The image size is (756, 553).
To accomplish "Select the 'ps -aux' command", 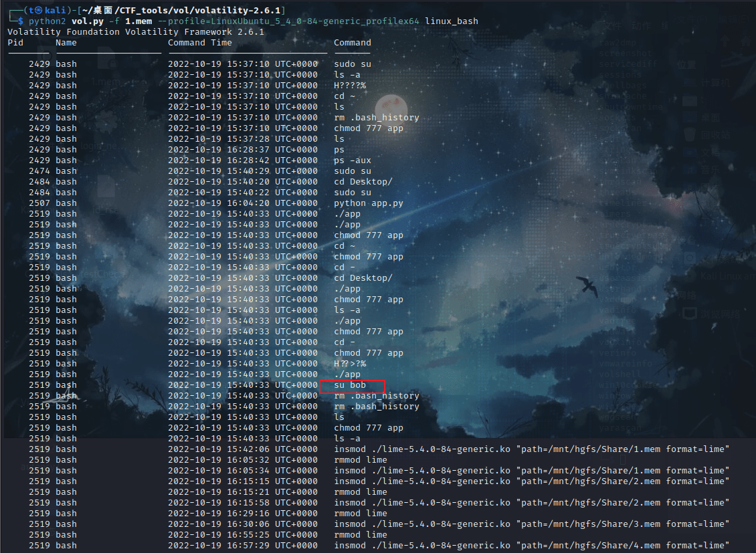I will tap(353, 160).
